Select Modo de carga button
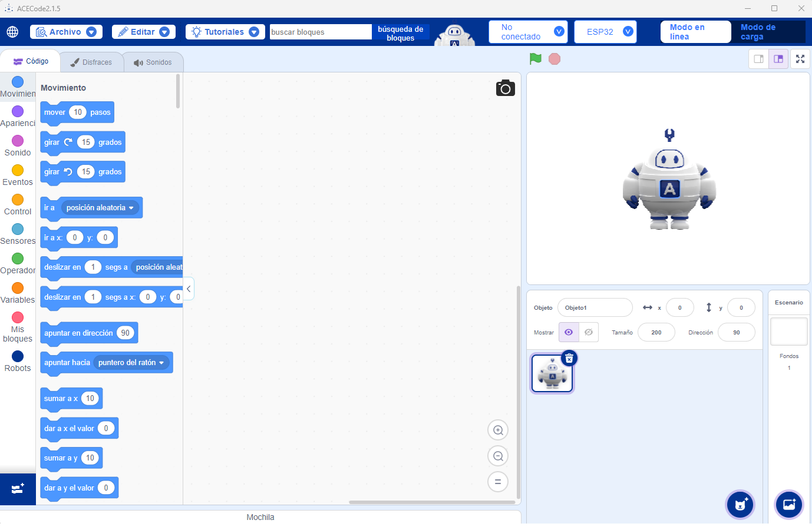This screenshot has width=812, height=530. pos(768,32)
